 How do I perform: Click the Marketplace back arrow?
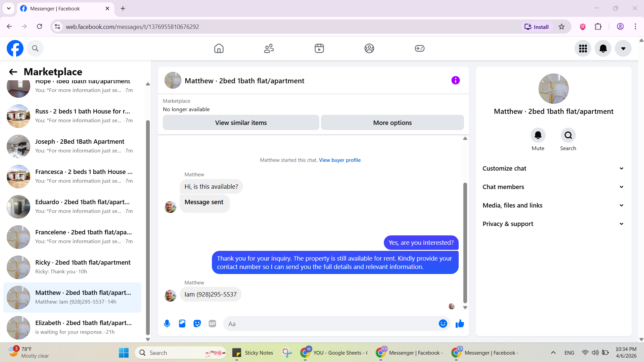coord(13,72)
